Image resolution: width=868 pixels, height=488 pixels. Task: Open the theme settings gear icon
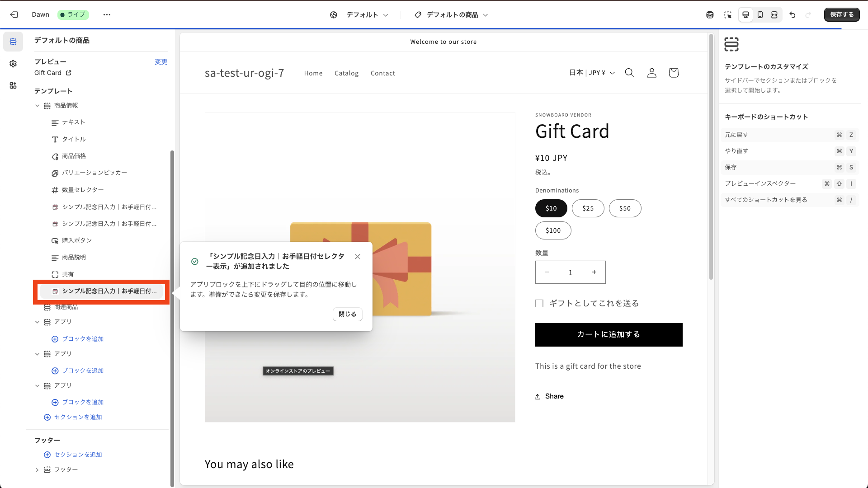point(13,64)
